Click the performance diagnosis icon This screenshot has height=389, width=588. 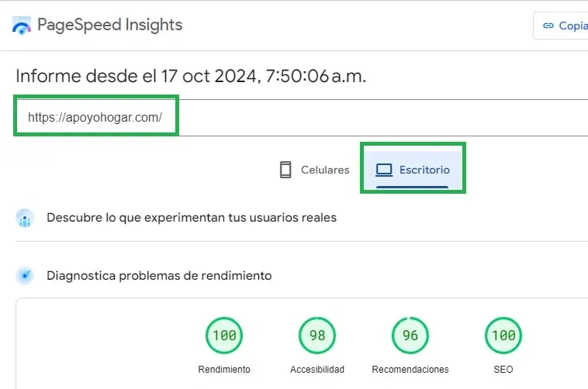coord(25,275)
